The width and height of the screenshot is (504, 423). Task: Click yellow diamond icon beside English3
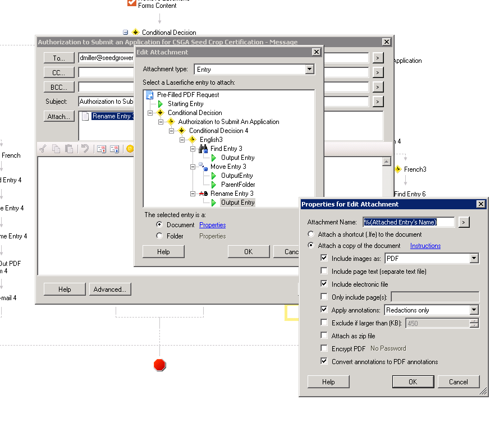pyautogui.click(x=193, y=140)
